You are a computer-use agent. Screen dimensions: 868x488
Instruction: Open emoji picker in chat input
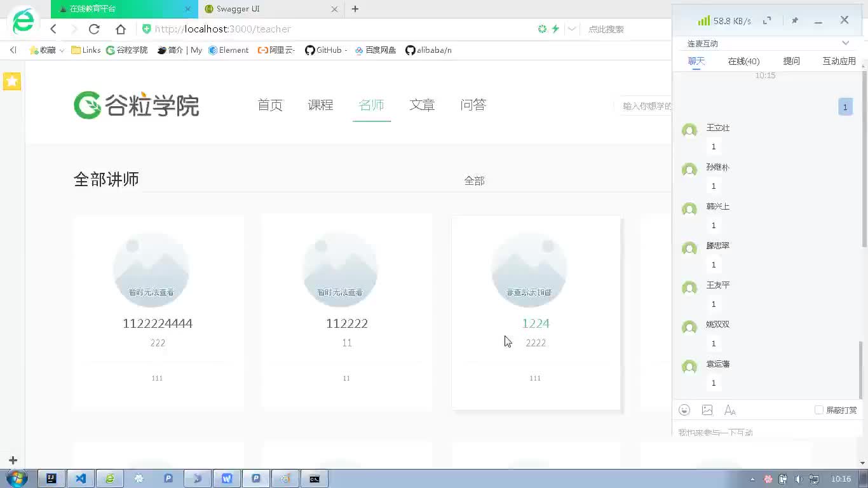click(x=684, y=410)
